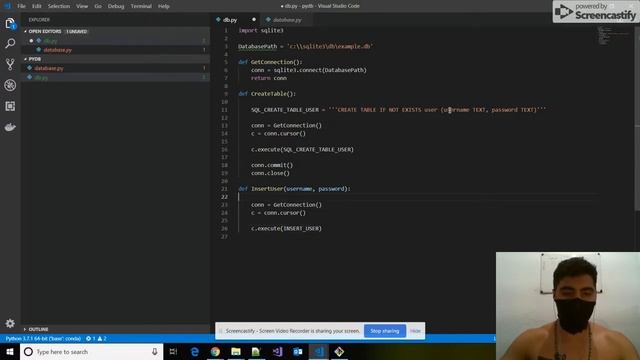Click the 'def GetConnection():' line
The height and width of the screenshot is (360, 640).
[x=270, y=62]
